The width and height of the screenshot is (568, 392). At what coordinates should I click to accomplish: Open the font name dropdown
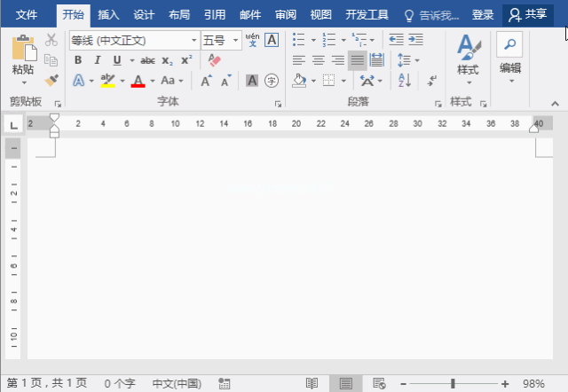(193, 41)
